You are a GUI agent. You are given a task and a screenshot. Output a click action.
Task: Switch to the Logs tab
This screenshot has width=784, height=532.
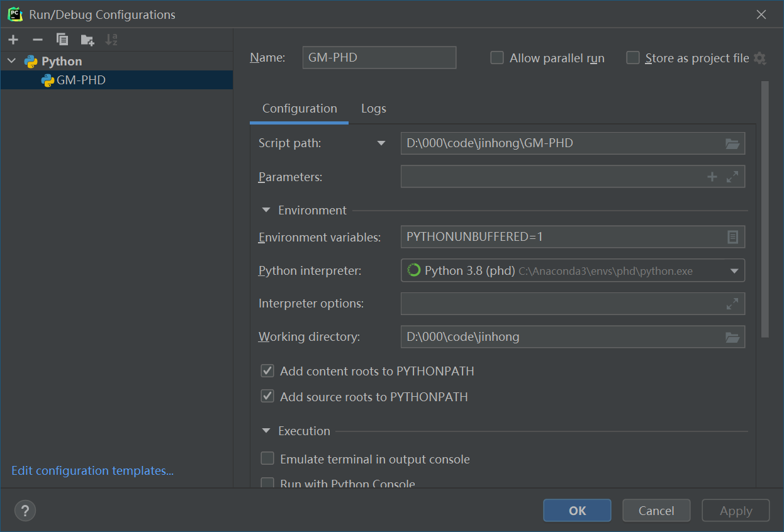click(374, 109)
